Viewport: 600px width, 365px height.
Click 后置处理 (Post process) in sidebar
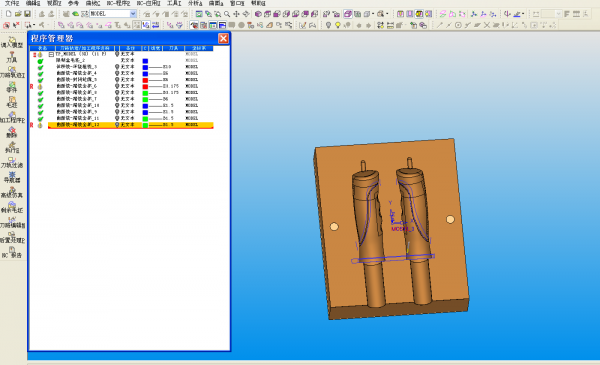12,237
